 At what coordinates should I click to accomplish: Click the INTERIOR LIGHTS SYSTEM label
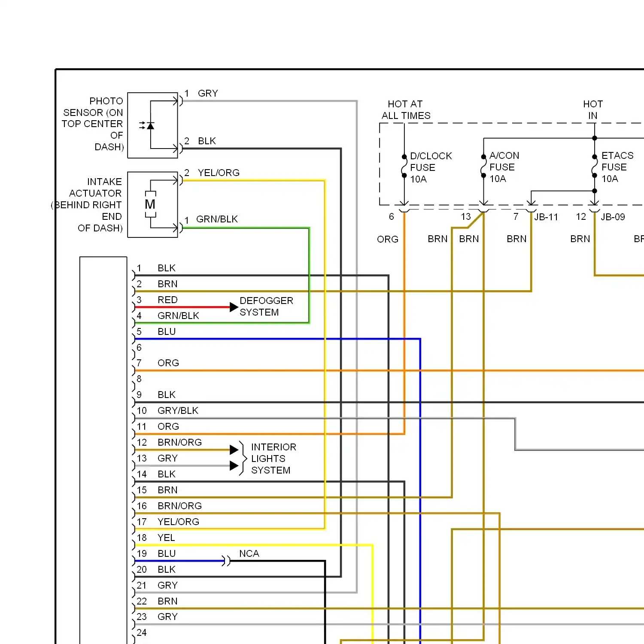pyautogui.click(x=273, y=459)
